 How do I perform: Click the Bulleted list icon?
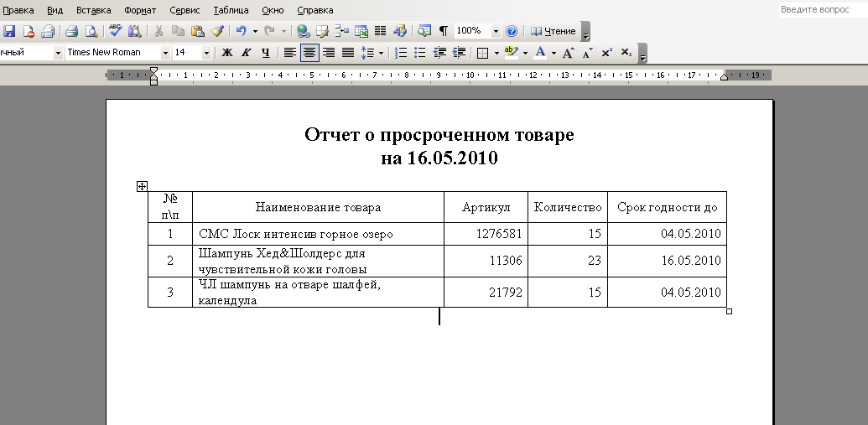point(420,53)
